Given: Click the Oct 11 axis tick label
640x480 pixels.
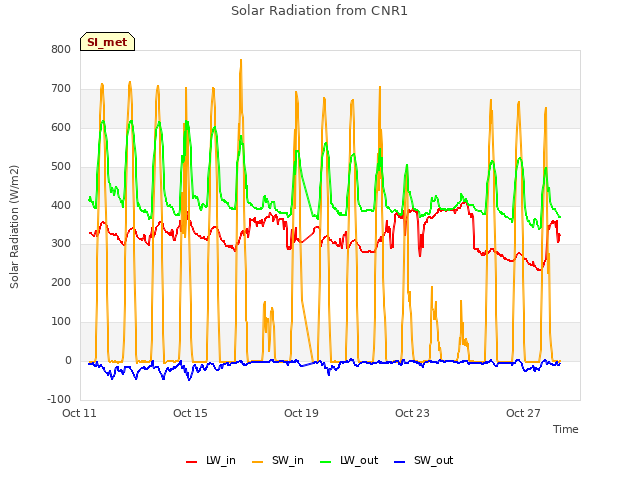Looking at the screenshot, I should click(79, 413).
